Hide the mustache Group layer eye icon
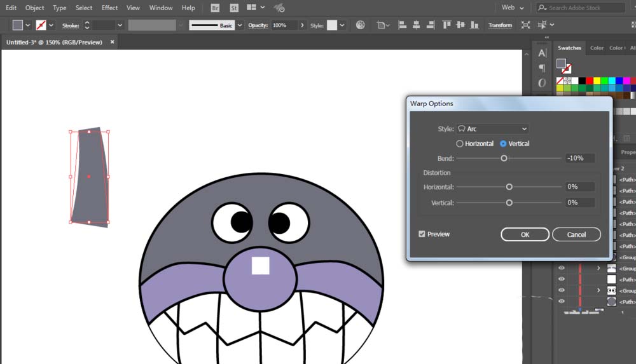Viewport: 636px width, 364px height. pos(562,268)
